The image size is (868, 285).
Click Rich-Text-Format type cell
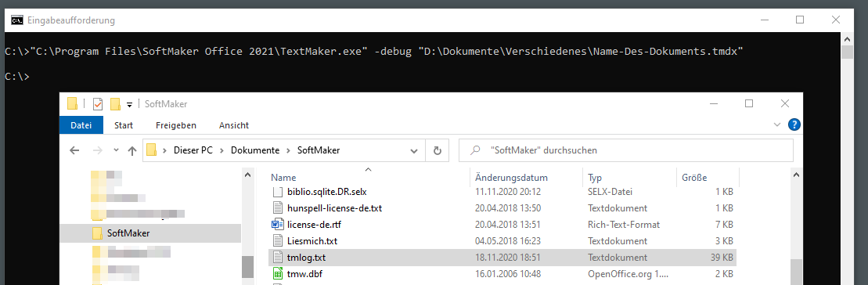click(x=624, y=225)
